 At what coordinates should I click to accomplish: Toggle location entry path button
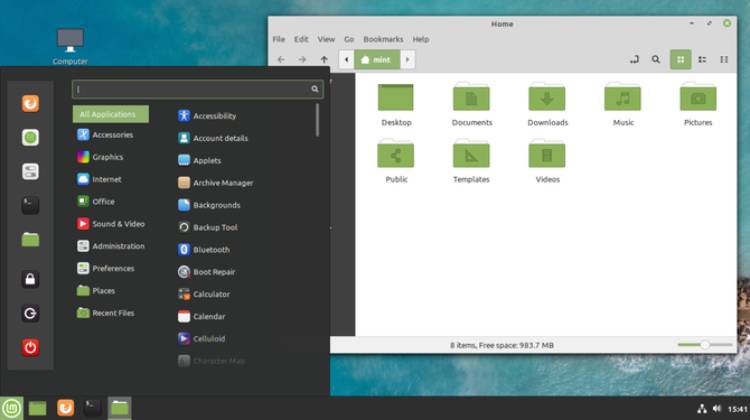click(634, 59)
